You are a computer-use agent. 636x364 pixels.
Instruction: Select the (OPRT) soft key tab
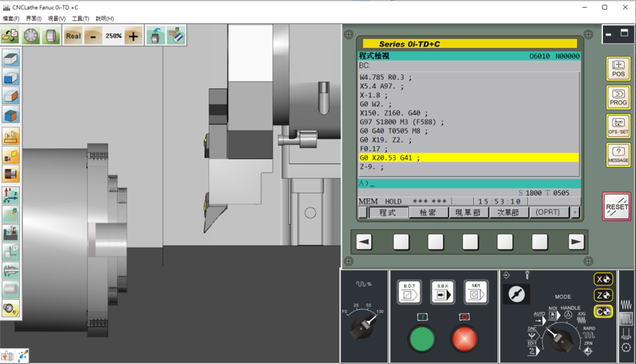[x=548, y=212]
